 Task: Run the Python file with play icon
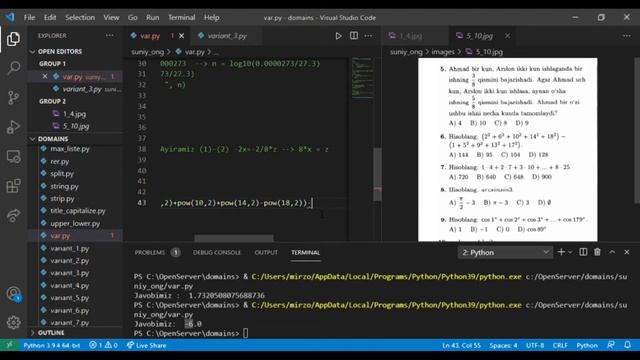338,36
